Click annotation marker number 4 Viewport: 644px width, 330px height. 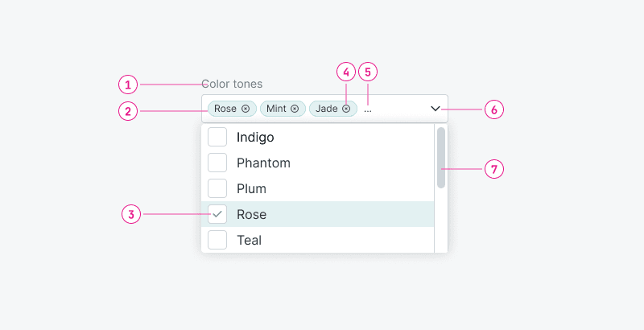click(x=346, y=72)
